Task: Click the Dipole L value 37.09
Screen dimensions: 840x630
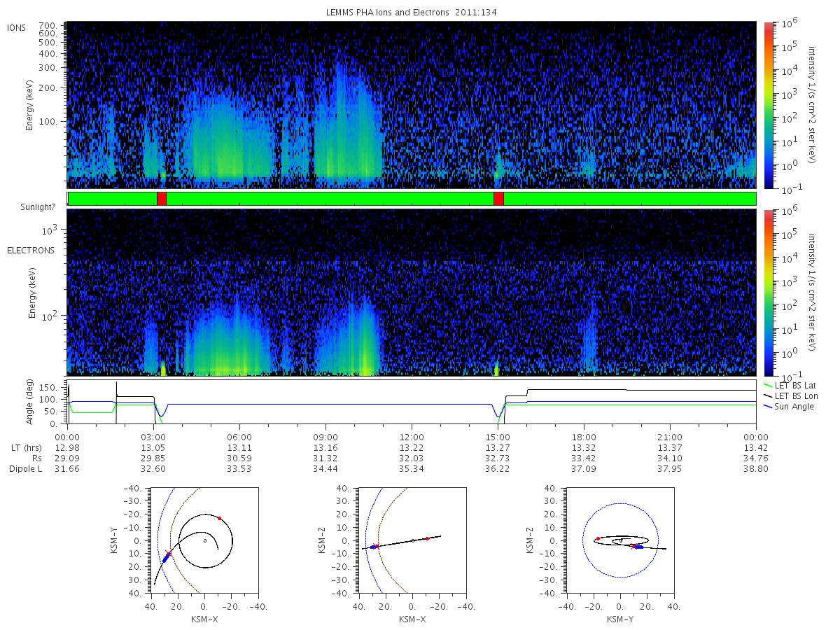Action: (x=584, y=469)
